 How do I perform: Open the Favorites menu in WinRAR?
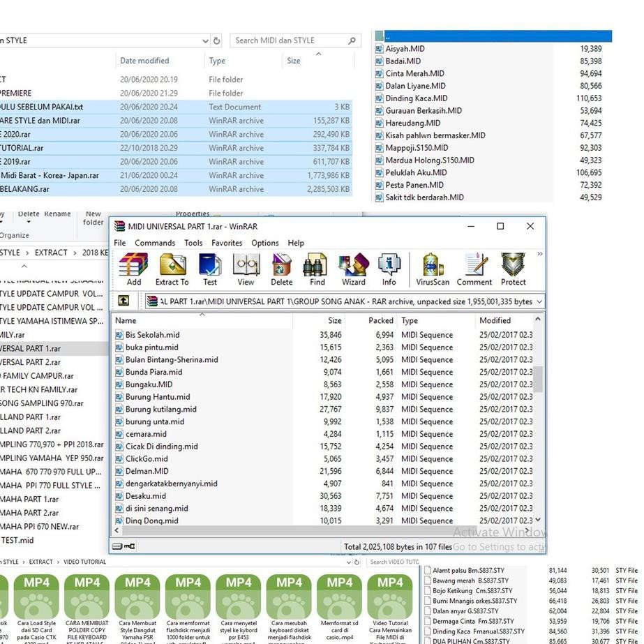pos(227,243)
